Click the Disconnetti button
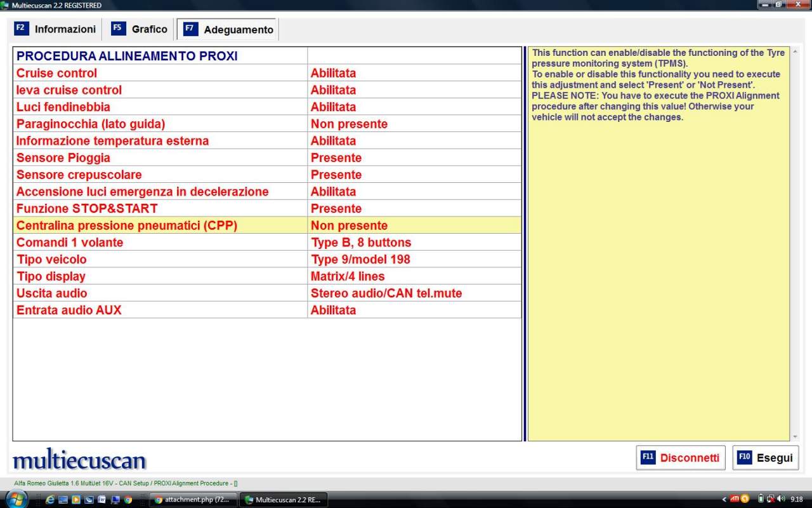Screen dimensions: 812x508 (x=681, y=458)
